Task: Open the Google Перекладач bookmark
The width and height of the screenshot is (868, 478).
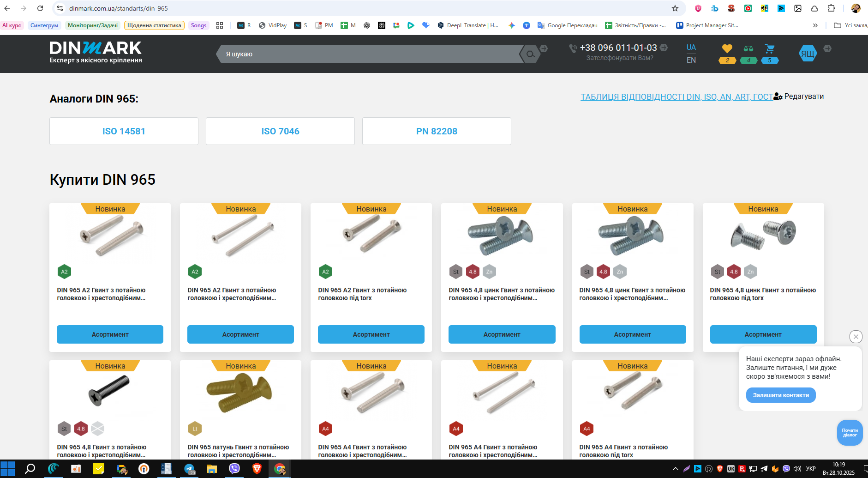Action: pos(568,25)
